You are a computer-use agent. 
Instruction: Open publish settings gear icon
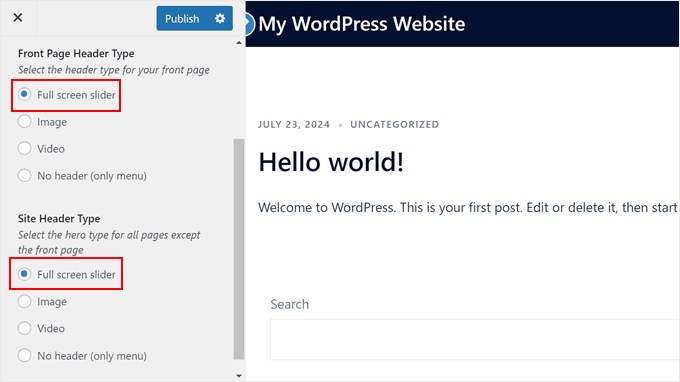[220, 18]
